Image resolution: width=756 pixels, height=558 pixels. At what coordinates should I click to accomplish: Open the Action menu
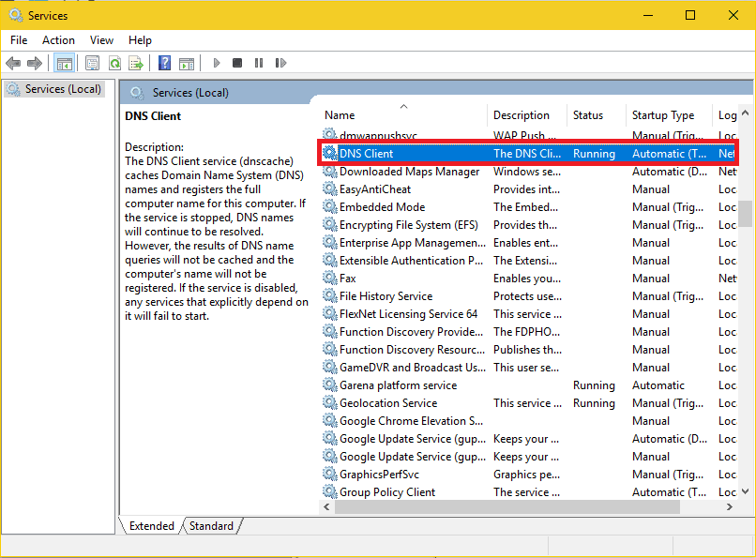tap(58, 40)
